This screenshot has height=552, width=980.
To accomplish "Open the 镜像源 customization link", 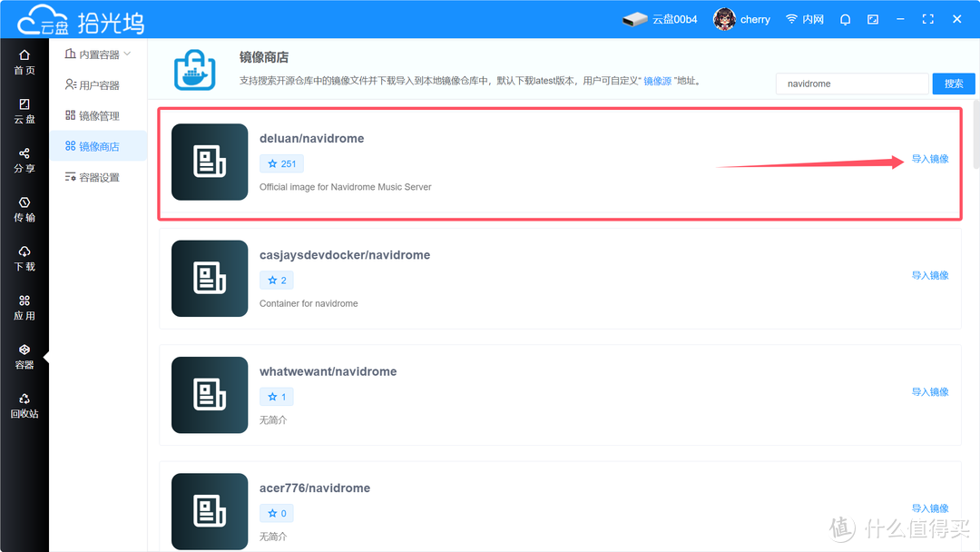I will pyautogui.click(x=659, y=80).
